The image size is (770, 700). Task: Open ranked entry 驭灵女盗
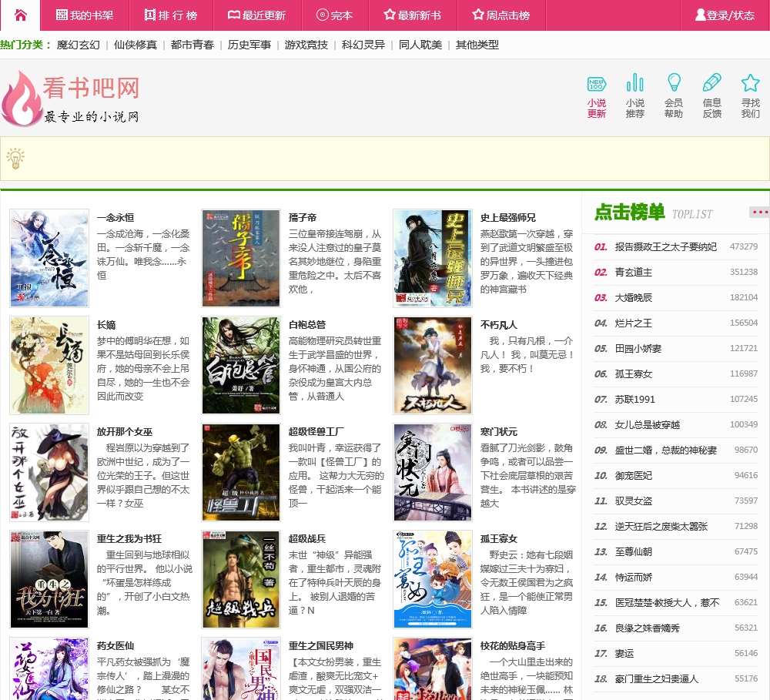pyautogui.click(x=634, y=501)
